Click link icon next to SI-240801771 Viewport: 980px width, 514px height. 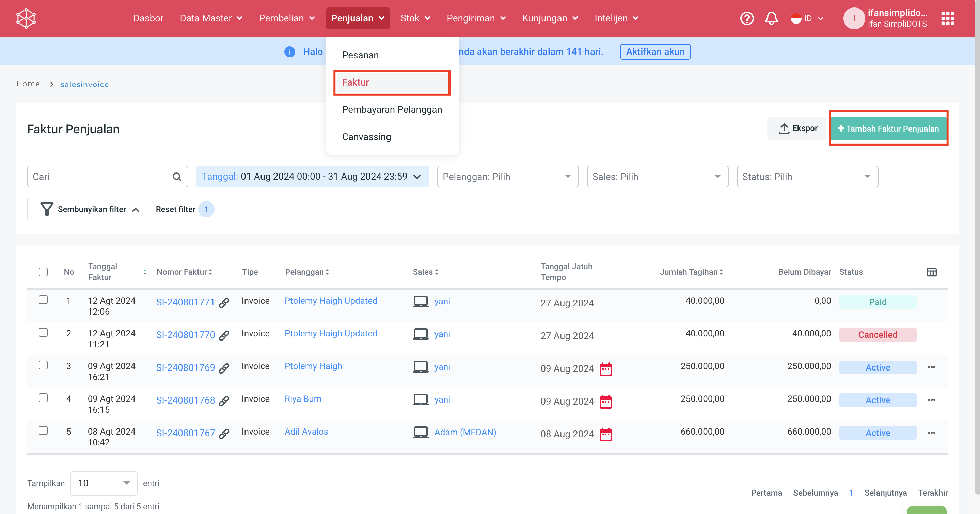coord(224,302)
